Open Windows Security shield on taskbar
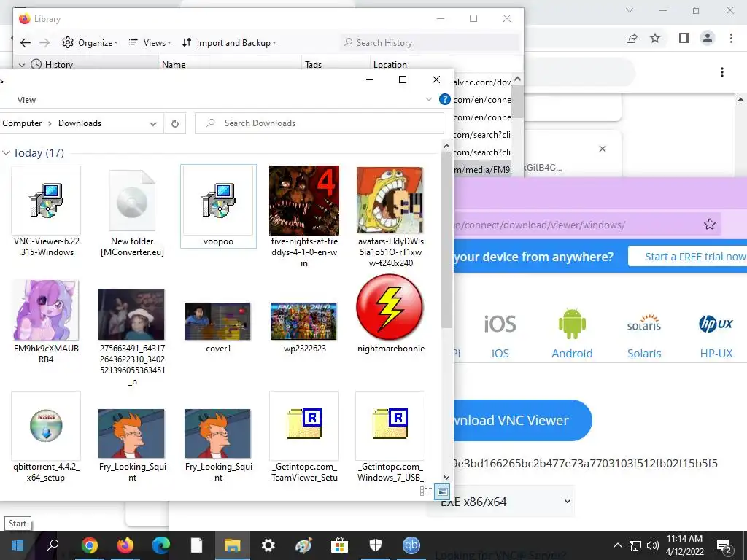Viewport: 747px width, 560px height. click(x=376, y=545)
